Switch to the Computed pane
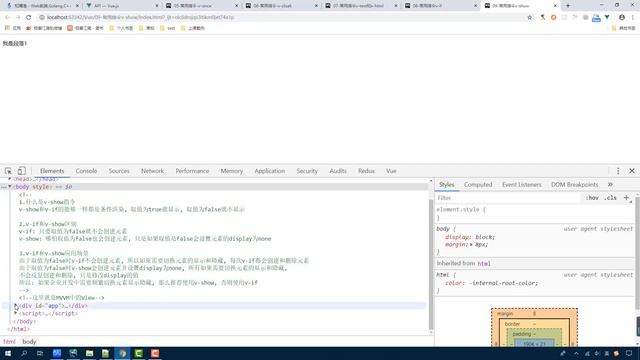Viewport: 640px width, 360px height. pos(478,184)
